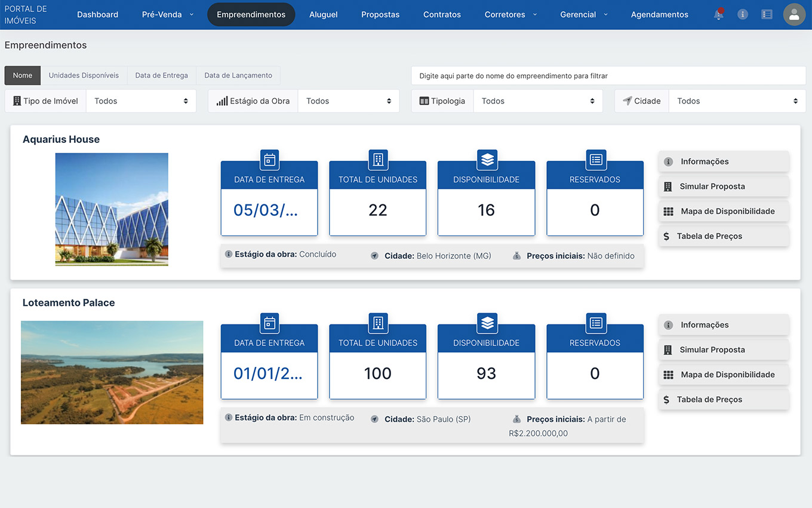Open the Tipo de Imóvel dropdown

point(142,101)
